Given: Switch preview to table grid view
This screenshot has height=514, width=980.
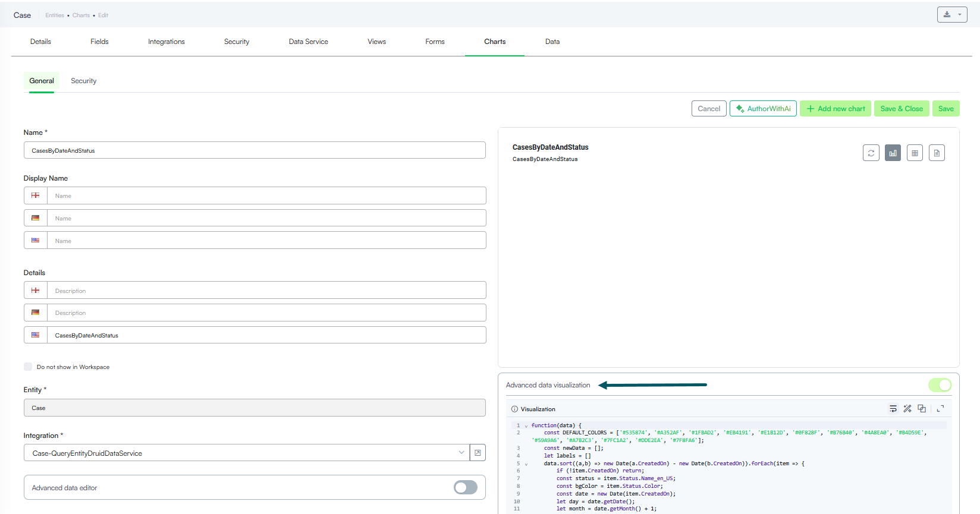Looking at the screenshot, I should point(915,153).
